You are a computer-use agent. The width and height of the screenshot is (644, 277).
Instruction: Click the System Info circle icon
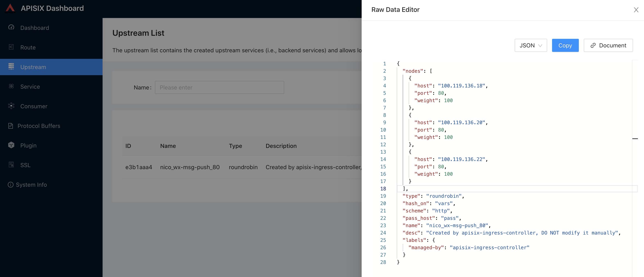coord(10,184)
